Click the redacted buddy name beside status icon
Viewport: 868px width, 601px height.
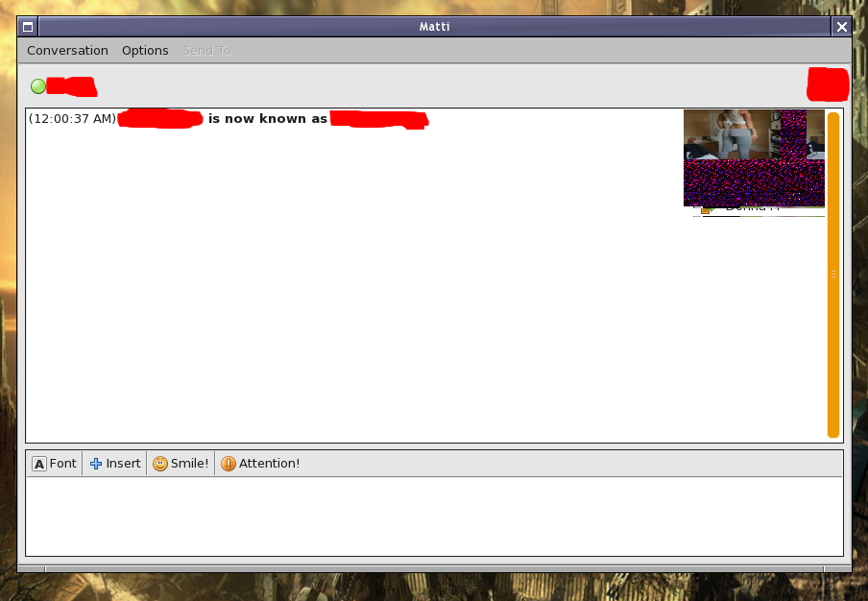(x=72, y=87)
